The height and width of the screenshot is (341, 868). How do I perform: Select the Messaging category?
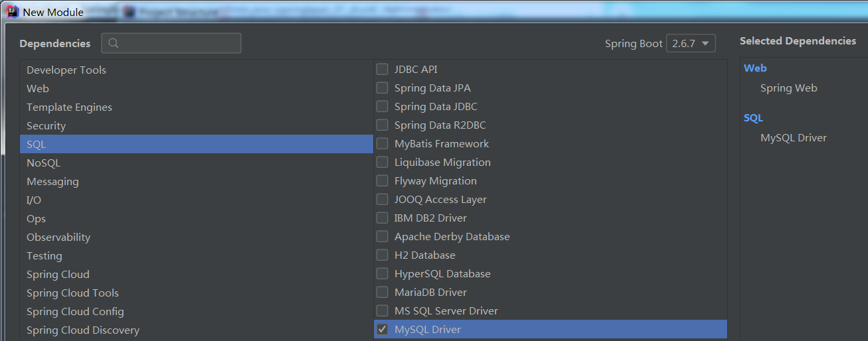tap(197, 181)
